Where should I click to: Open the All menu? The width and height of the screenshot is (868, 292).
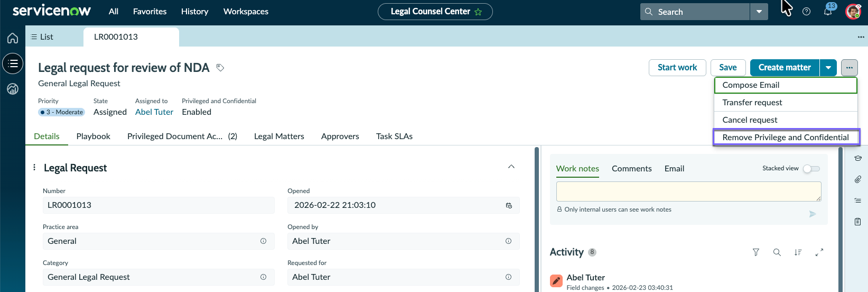point(114,12)
